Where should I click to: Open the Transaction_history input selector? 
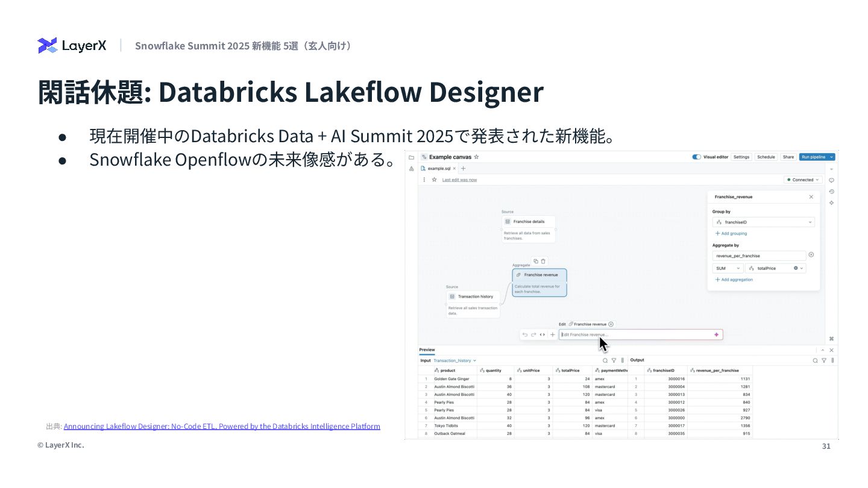pos(455,360)
